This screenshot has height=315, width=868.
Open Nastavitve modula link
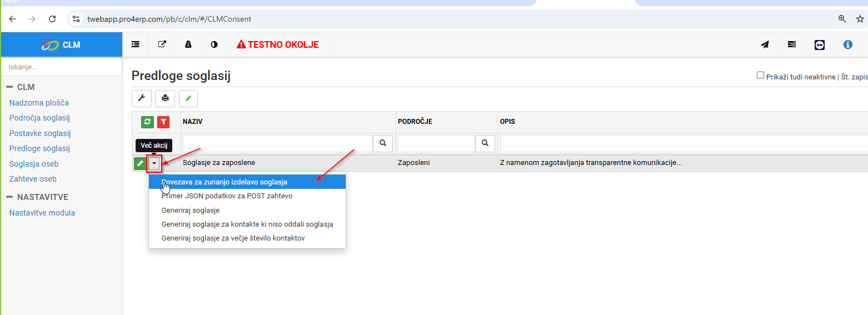click(42, 213)
